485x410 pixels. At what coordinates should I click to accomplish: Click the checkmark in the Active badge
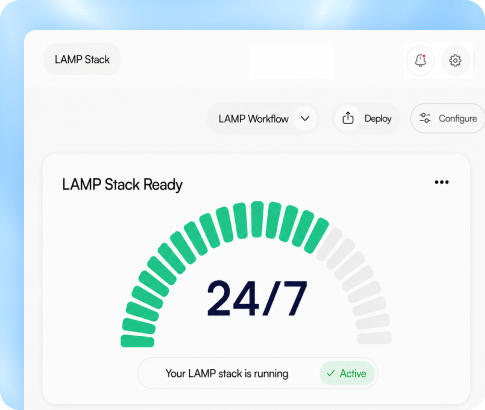331,373
